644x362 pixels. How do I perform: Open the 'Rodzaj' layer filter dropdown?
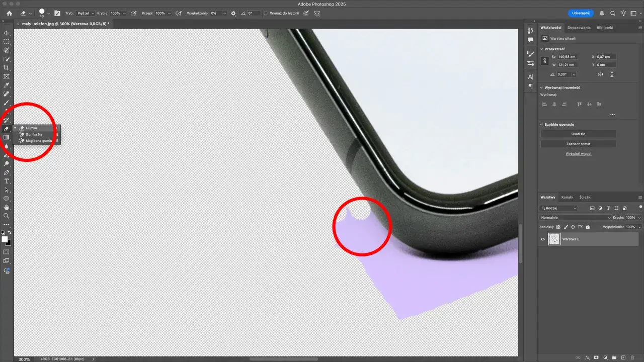tap(559, 208)
